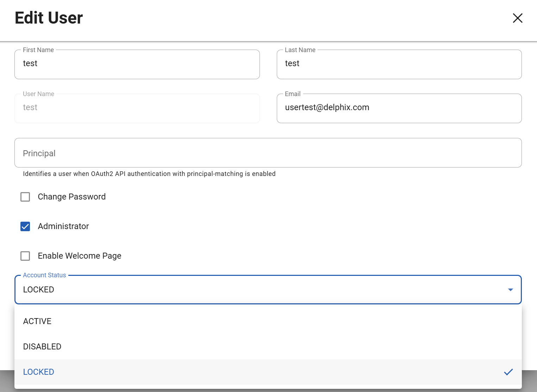Click the OAuth2 principal-matching helper text
The image size is (537, 392).
(x=149, y=174)
